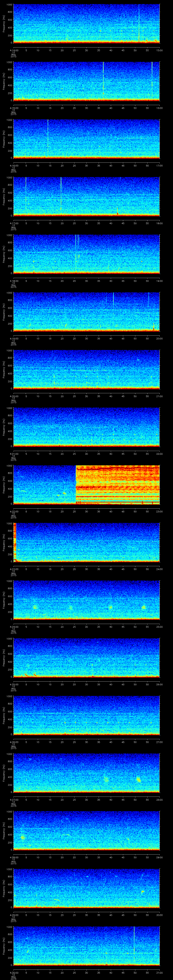Click the '27:00' end time label
The height and width of the screenshot is (980, 173).
[159, 742]
